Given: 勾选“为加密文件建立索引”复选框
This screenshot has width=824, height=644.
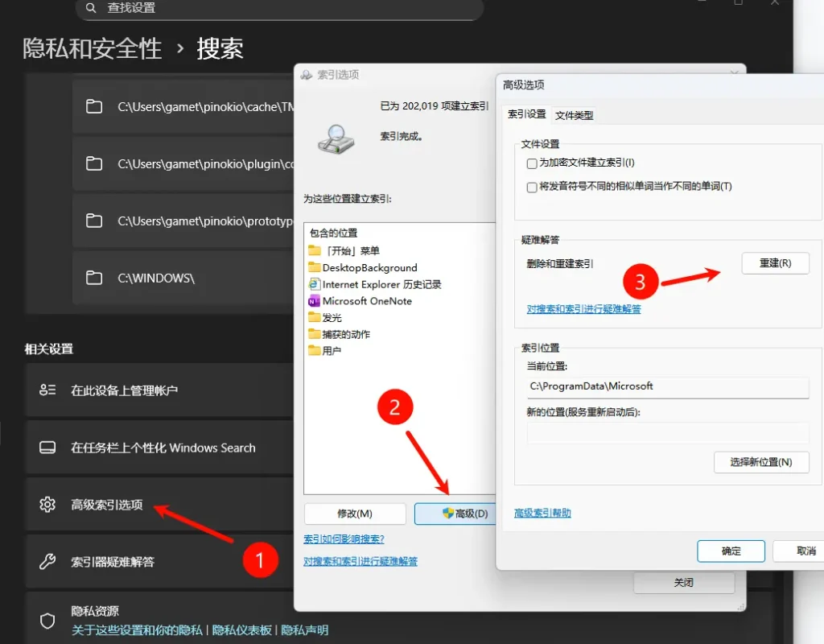Looking at the screenshot, I should click(x=531, y=163).
